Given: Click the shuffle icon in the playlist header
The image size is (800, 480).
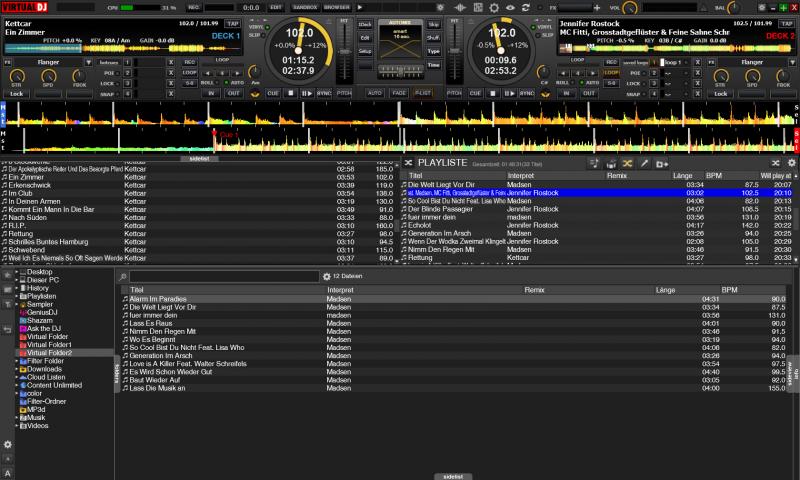Looking at the screenshot, I should 627,162.
